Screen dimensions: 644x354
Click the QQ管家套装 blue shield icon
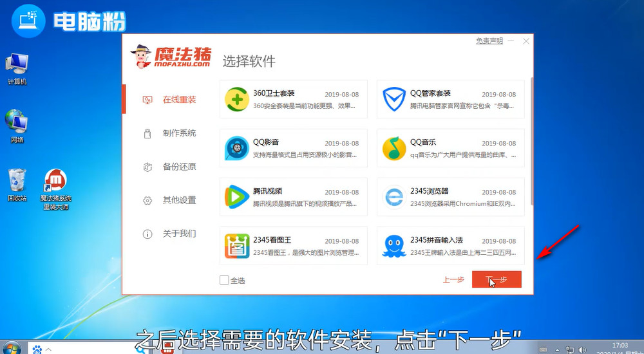[394, 99]
